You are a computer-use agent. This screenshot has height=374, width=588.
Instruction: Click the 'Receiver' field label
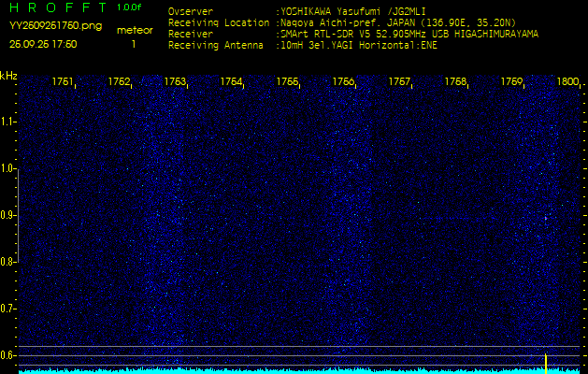click(191, 35)
